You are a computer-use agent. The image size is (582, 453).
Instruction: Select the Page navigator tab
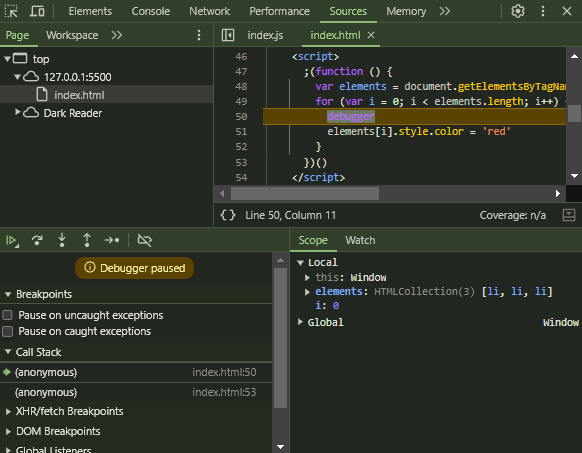click(x=17, y=35)
